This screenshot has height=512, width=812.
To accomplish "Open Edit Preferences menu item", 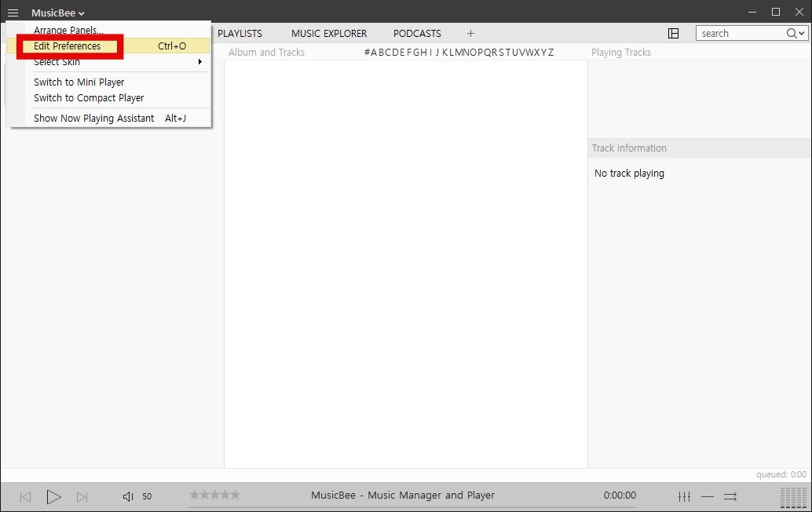I will (108, 46).
